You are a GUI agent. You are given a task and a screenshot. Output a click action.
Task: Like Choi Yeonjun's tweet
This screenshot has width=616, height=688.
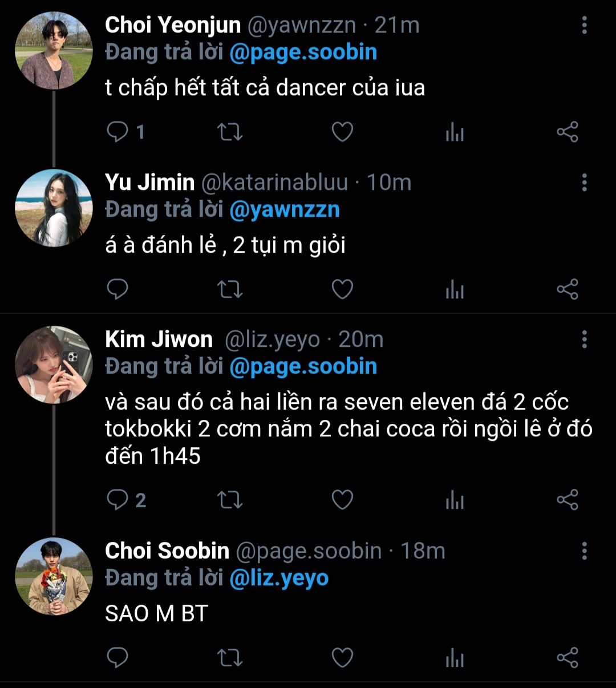pyautogui.click(x=342, y=132)
